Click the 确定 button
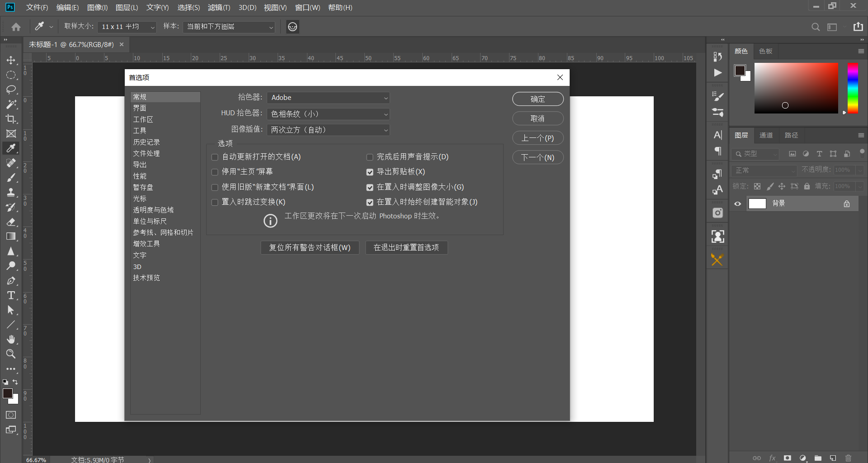This screenshot has width=868, height=463. [538, 99]
